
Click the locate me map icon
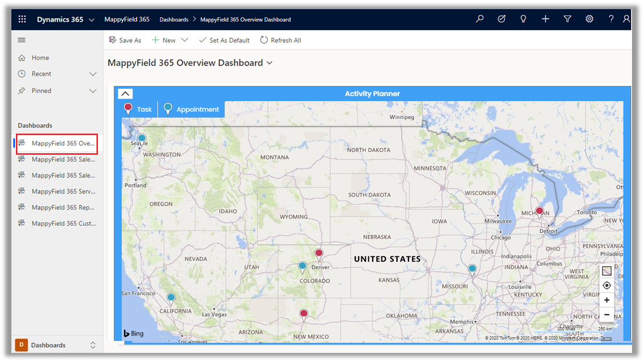click(606, 286)
